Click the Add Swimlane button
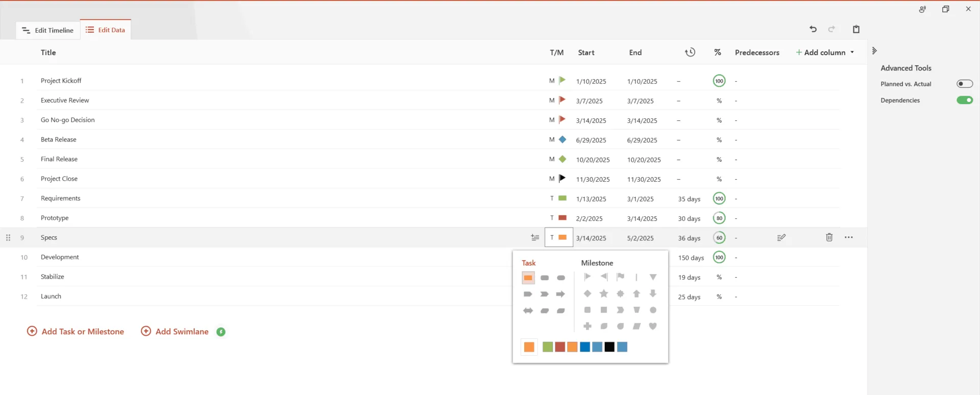The image size is (980, 395). click(x=175, y=331)
